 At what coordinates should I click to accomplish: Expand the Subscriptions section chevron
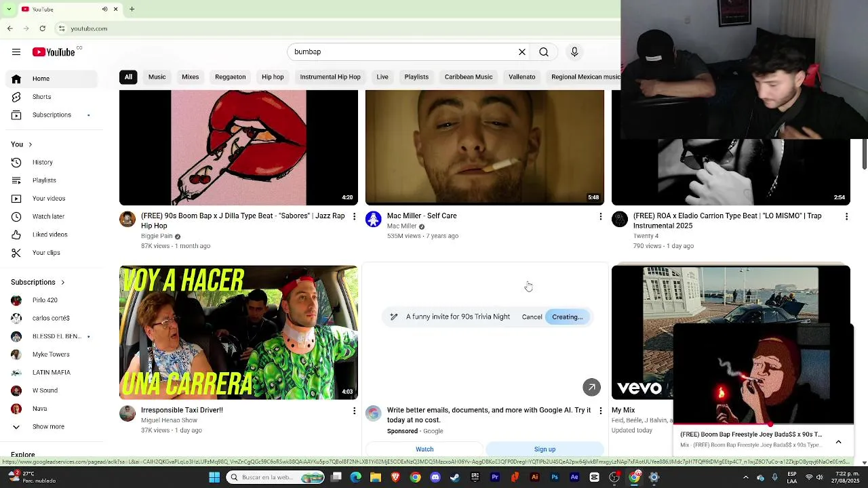coord(62,282)
